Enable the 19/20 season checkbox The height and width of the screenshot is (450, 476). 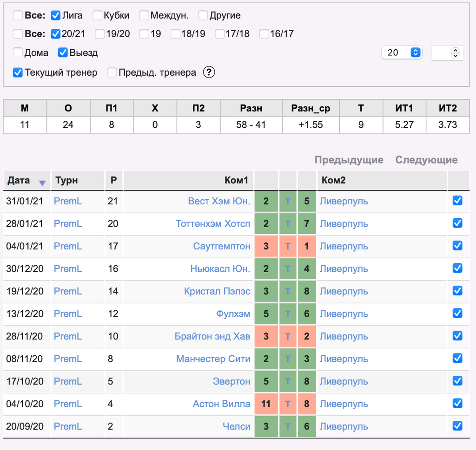(x=99, y=33)
